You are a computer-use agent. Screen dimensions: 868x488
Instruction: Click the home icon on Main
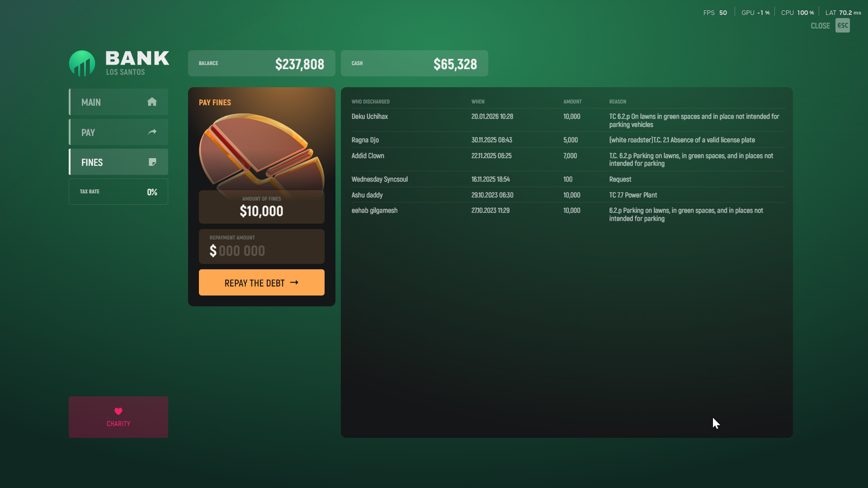[x=152, y=102]
